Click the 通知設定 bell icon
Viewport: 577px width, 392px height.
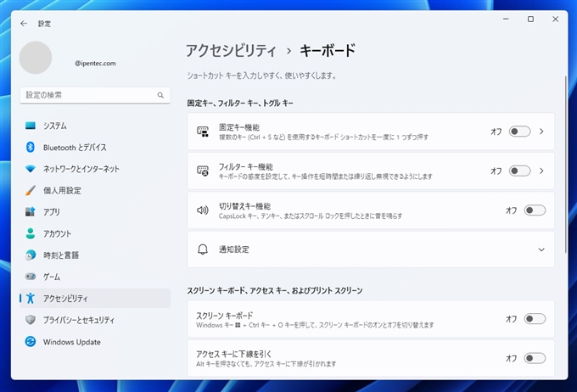coord(203,249)
